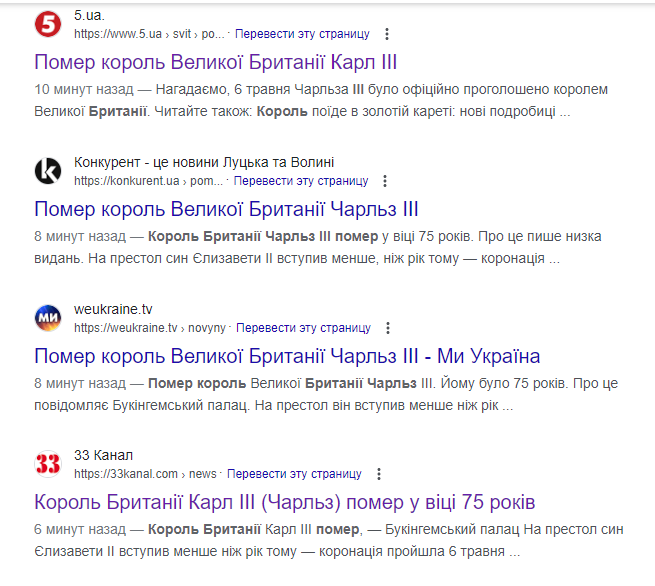Open three-dot menu for weukraine.tv result
The width and height of the screenshot is (655, 586).
point(388,328)
